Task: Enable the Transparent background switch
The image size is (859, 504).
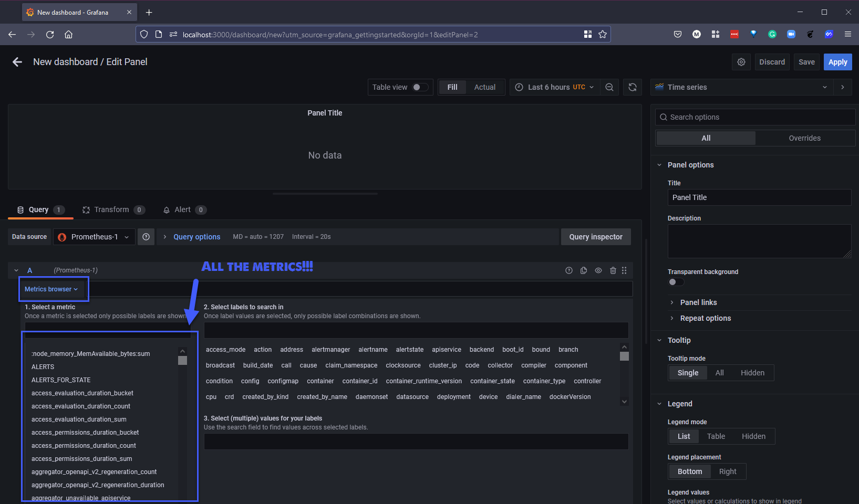Action: pos(676,282)
